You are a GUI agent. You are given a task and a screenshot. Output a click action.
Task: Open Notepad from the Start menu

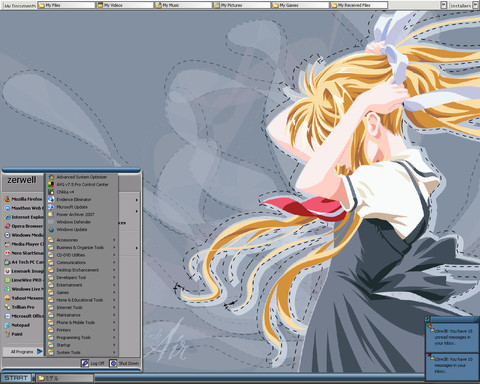pos(23,325)
